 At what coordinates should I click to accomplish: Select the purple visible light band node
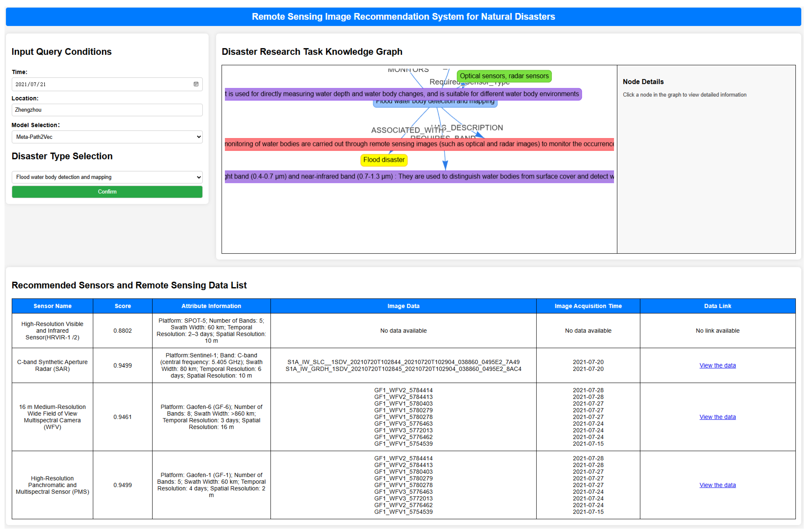tap(419, 176)
